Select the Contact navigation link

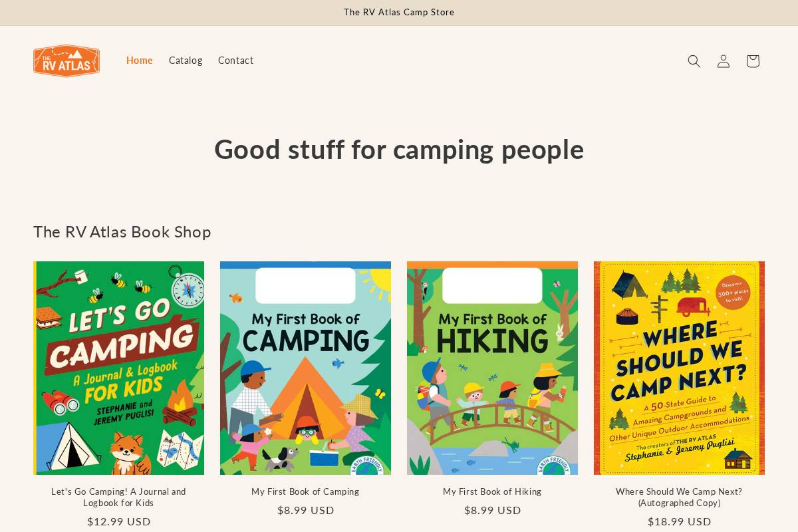(x=236, y=60)
